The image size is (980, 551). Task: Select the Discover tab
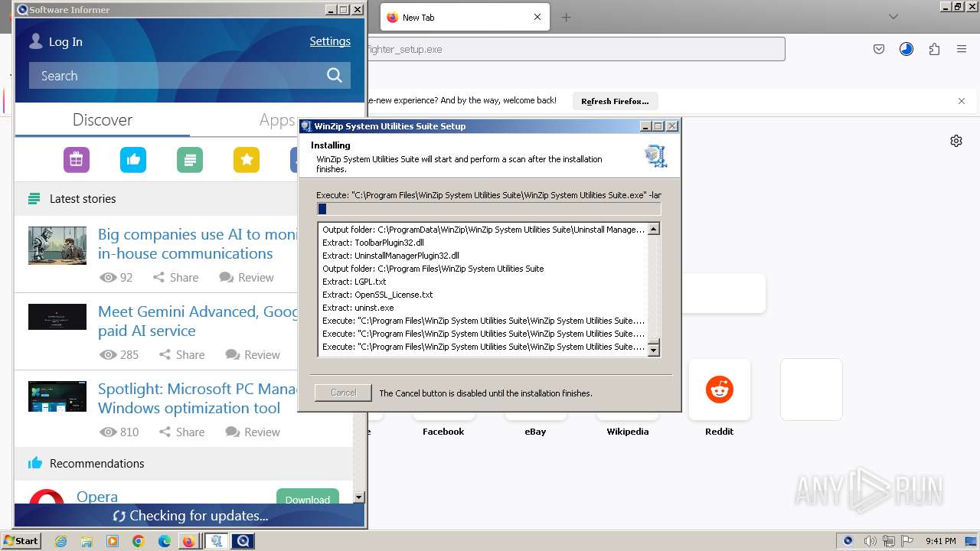click(103, 119)
